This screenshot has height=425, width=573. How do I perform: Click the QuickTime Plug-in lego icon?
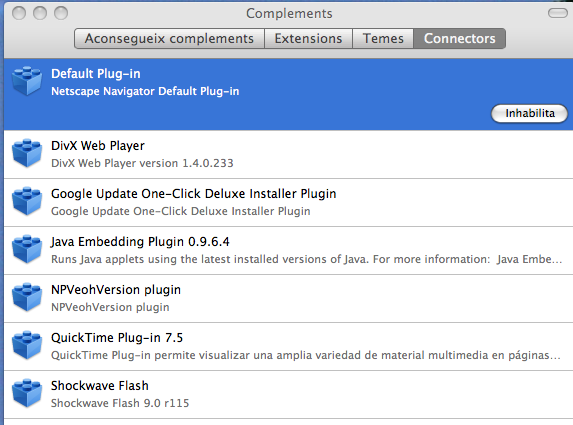click(27, 345)
